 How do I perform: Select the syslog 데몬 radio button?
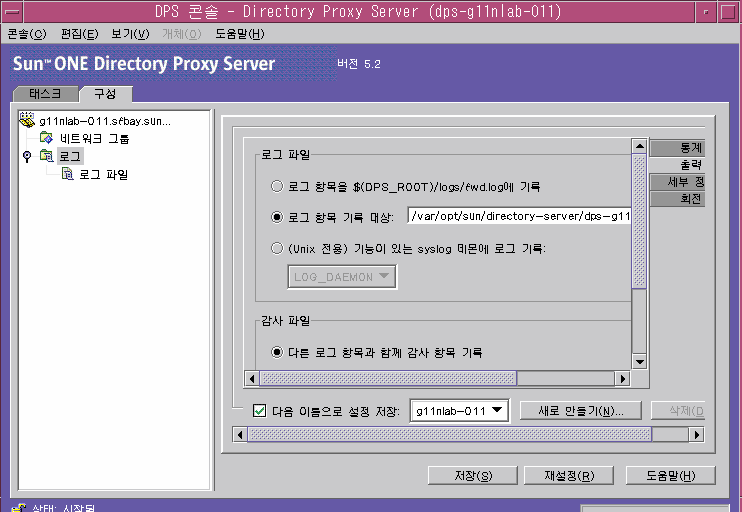pos(277,248)
